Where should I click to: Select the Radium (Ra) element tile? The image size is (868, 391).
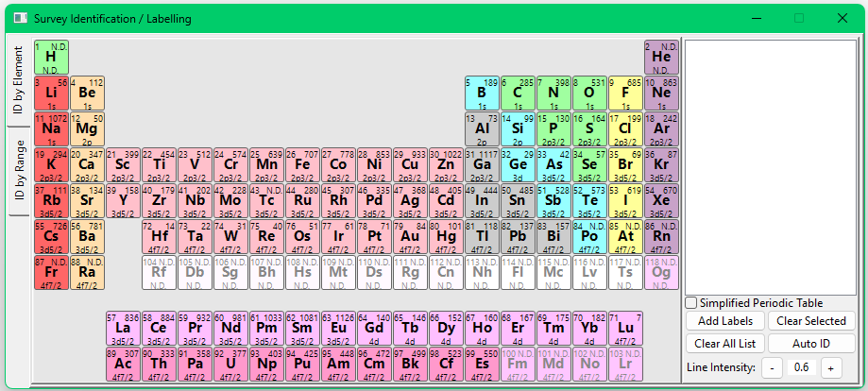[x=88, y=273]
